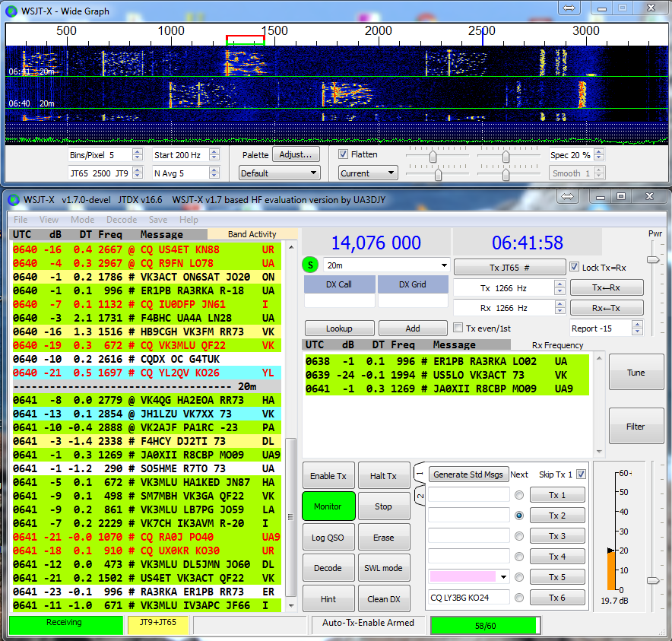The width and height of the screenshot is (672, 641).
Task: Select the Tx 1 radio button
Action: (x=519, y=495)
